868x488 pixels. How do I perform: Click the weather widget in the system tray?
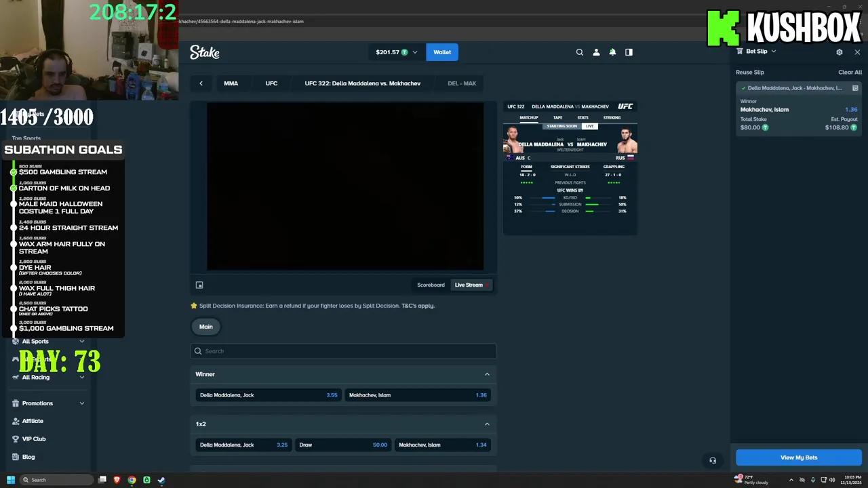[x=753, y=479]
